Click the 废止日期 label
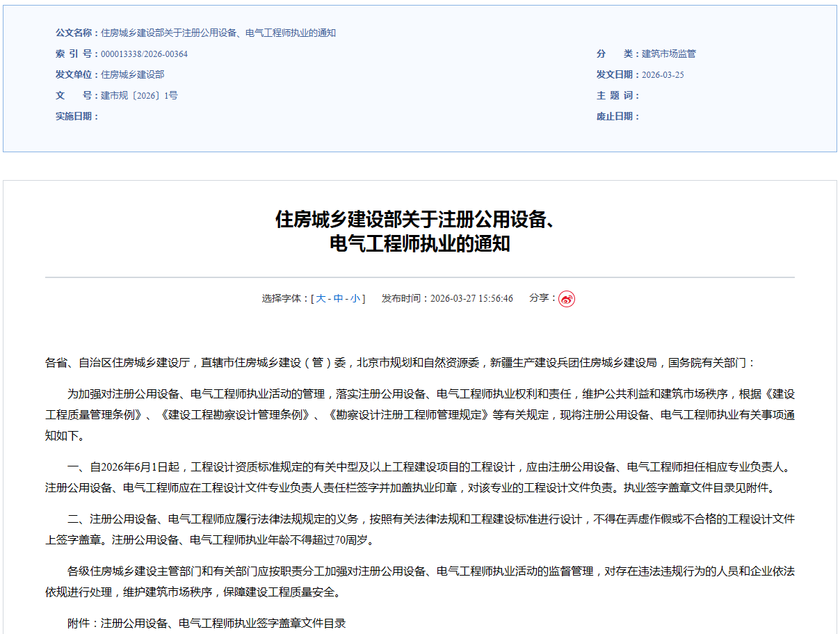Viewport: 840px width, 634px height. coord(617,117)
